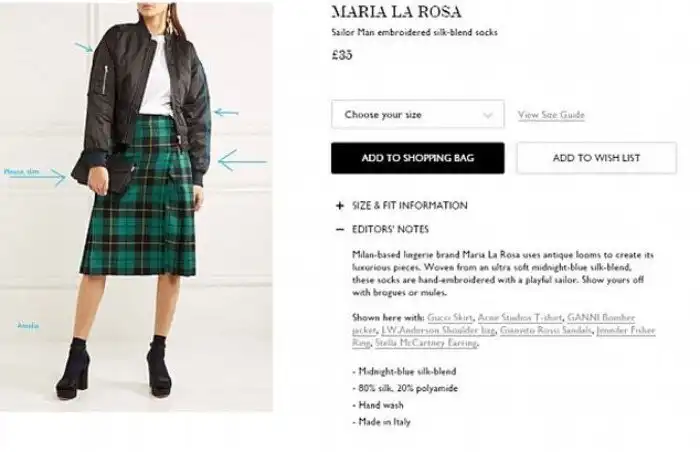700x452 pixels.
Task: Open Gianvito Rossi Sandals link
Action: point(546,330)
